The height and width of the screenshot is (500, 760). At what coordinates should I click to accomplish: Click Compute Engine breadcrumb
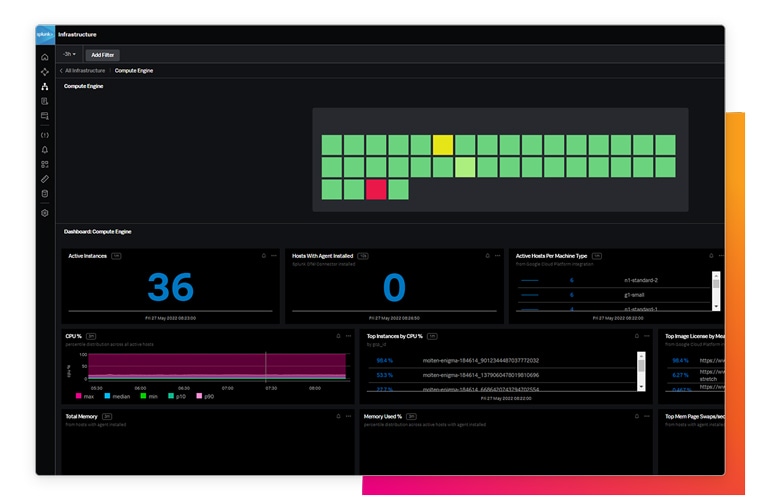coord(134,71)
